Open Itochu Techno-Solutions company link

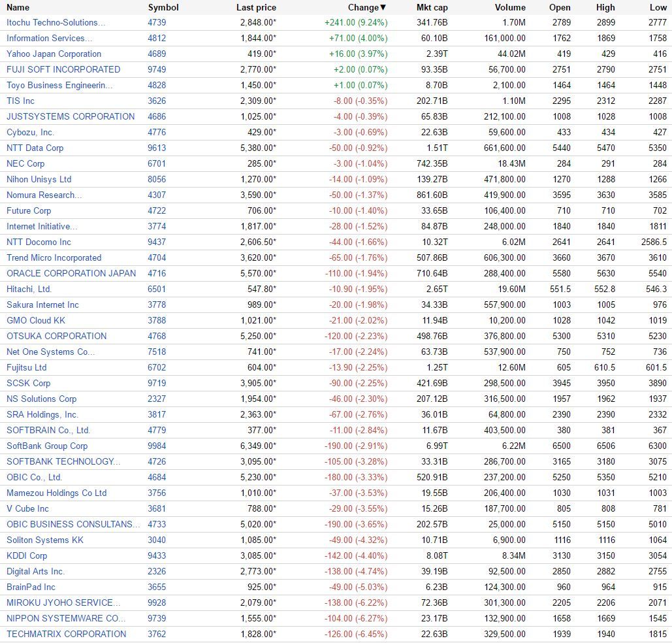(56, 22)
